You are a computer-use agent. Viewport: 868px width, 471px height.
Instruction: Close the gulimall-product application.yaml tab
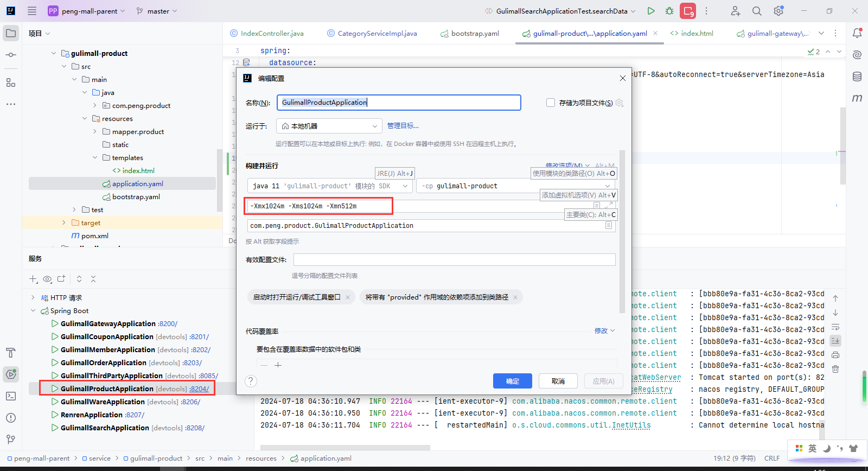click(x=655, y=33)
